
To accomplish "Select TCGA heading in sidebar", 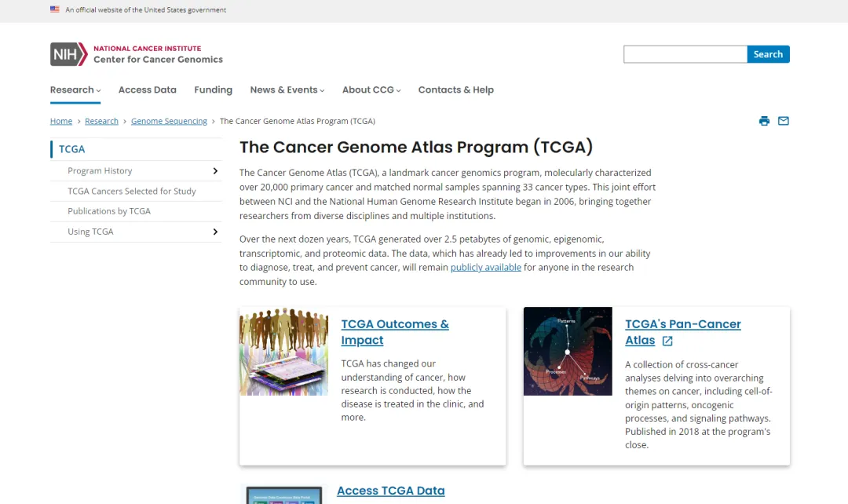I will tap(72, 149).
